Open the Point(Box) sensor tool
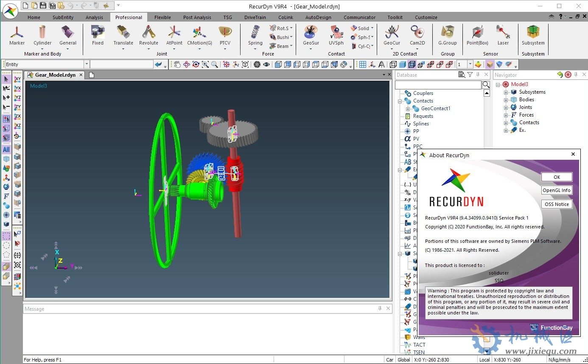Screen dimensions: 588x364 point(477,37)
